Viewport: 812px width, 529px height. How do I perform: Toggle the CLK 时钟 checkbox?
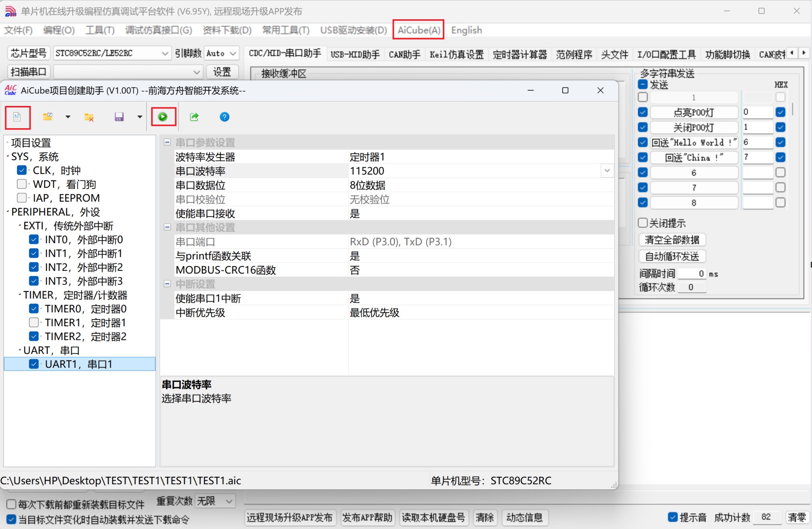[x=21, y=170]
